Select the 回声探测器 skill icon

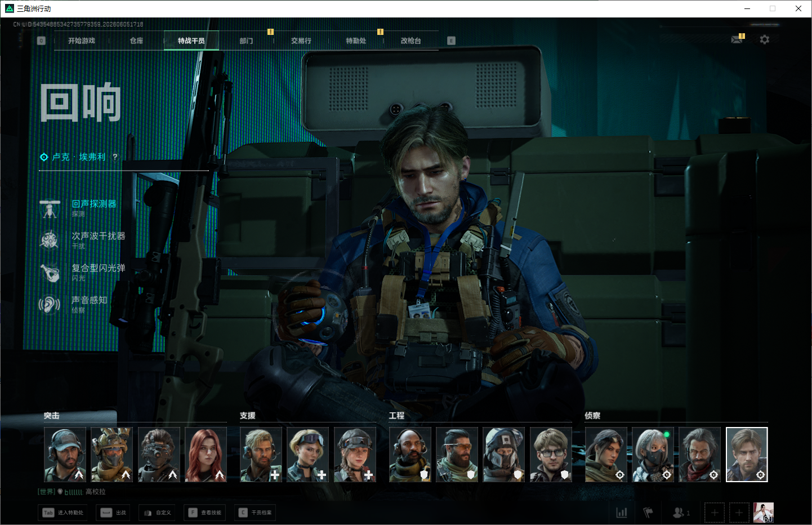(50, 208)
